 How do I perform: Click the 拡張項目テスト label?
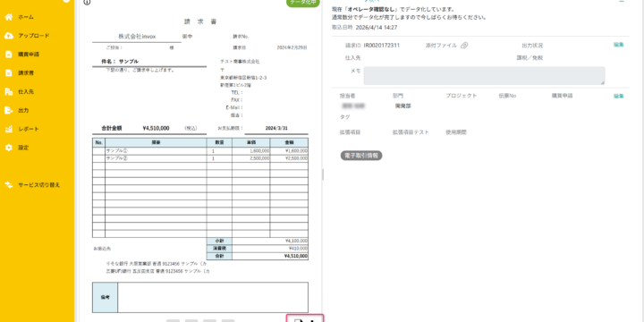[x=411, y=132]
